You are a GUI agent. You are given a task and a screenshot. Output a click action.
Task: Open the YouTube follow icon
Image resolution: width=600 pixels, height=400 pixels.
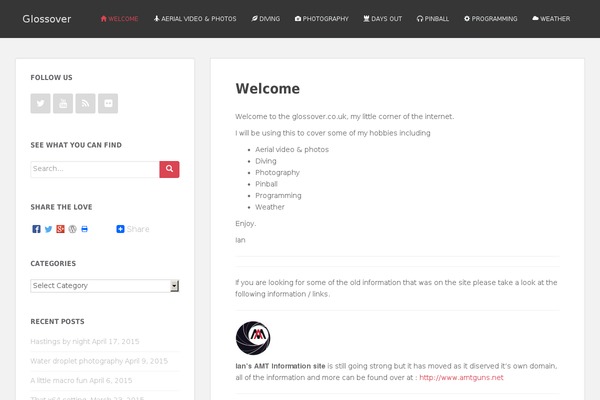[x=63, y=103]
